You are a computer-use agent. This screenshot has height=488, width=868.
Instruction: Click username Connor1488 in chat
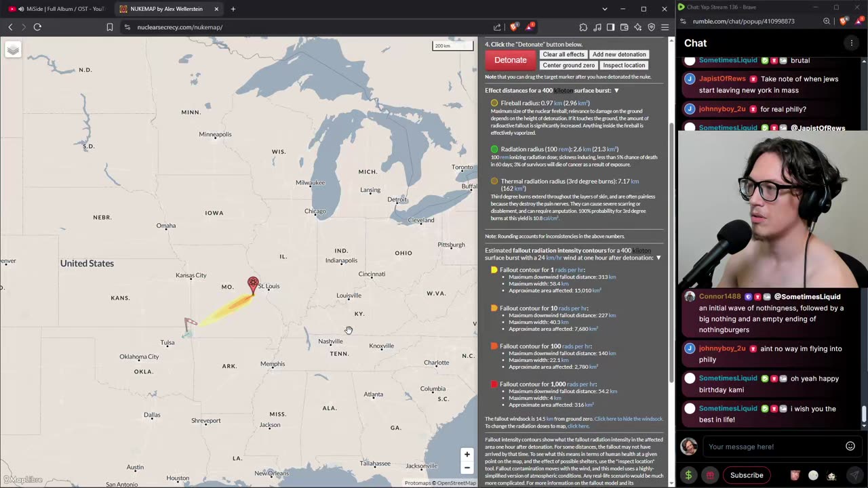coord(721,296)
